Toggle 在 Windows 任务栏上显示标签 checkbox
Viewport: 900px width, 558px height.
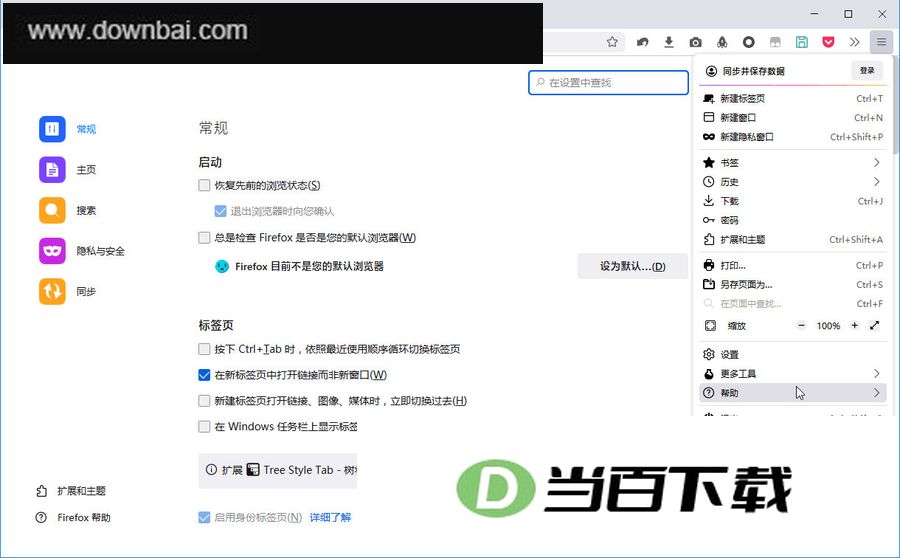click(204, 427)
